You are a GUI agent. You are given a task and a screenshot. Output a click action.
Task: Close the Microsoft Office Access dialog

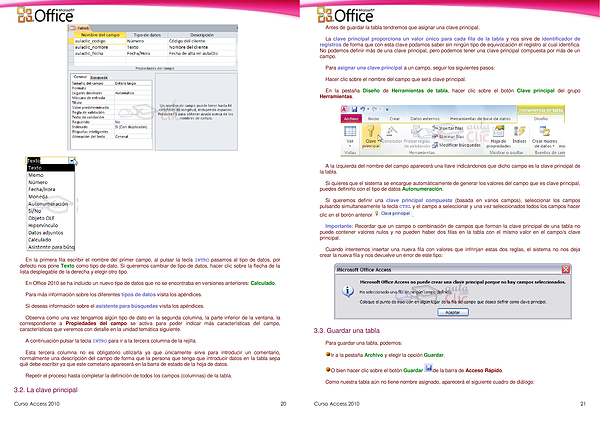(566, 269)
